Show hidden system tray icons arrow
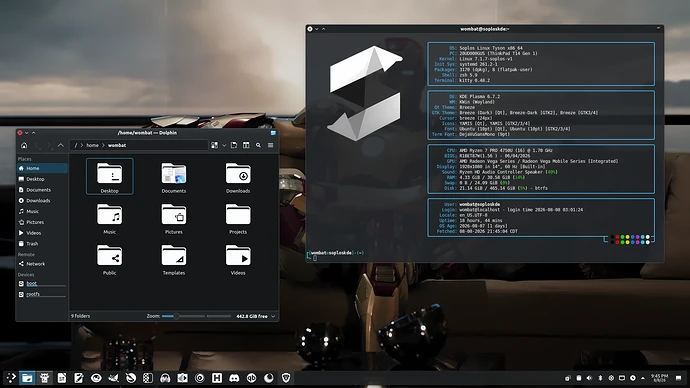 coord(643,378)
